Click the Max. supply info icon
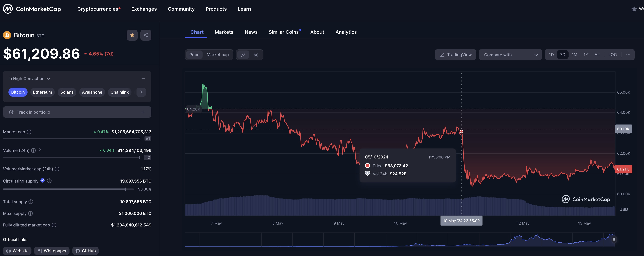Image resolution: width=644 pixels, height=256 pixels. (x=31, y=214)
